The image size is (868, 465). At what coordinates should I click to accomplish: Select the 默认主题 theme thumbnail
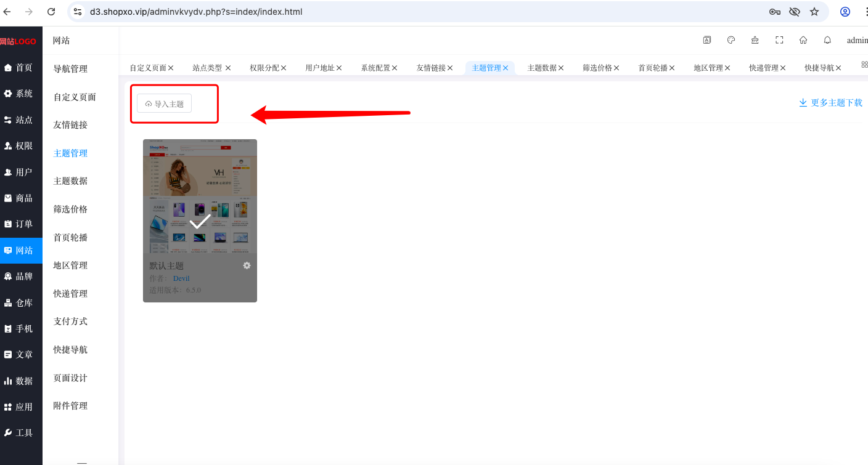[200, 196]
